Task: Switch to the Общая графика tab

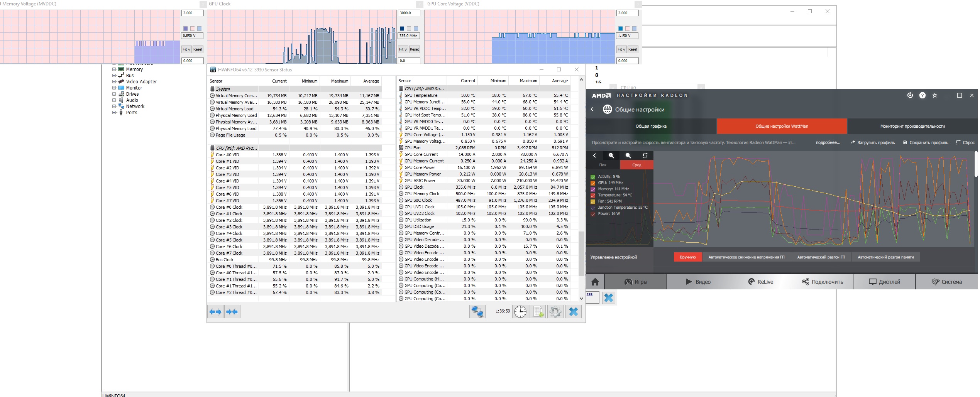Action: [651, 127]
